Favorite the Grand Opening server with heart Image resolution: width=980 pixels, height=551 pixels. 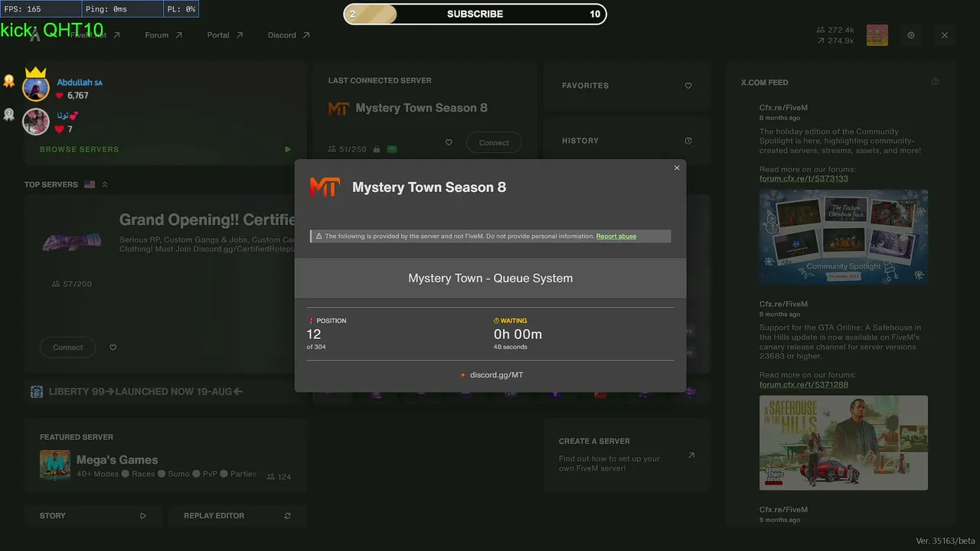click(x=113, y=347)
